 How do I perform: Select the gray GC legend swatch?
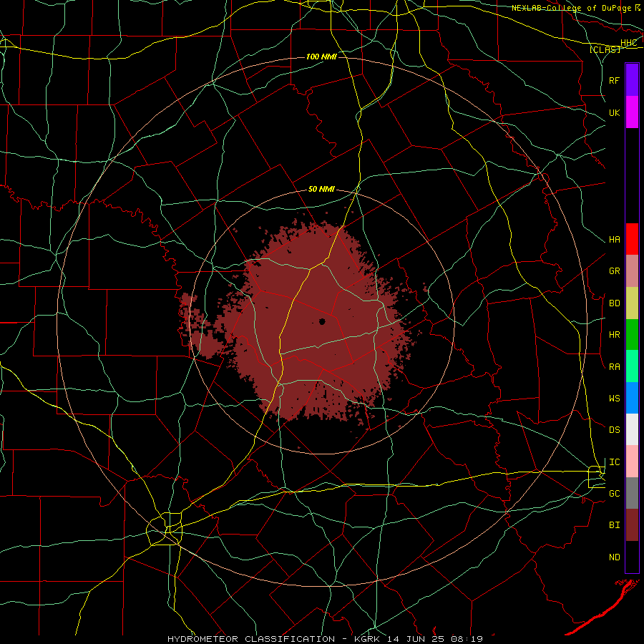[x=632, y=493]
